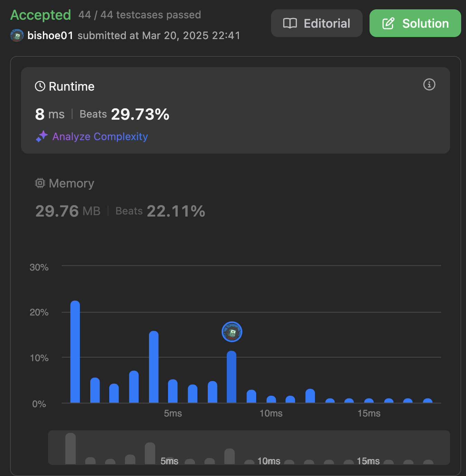Click the tallest gray bar in the mini overview
Viewport: 466px width, 476px height.
click(x=71, y=448)
